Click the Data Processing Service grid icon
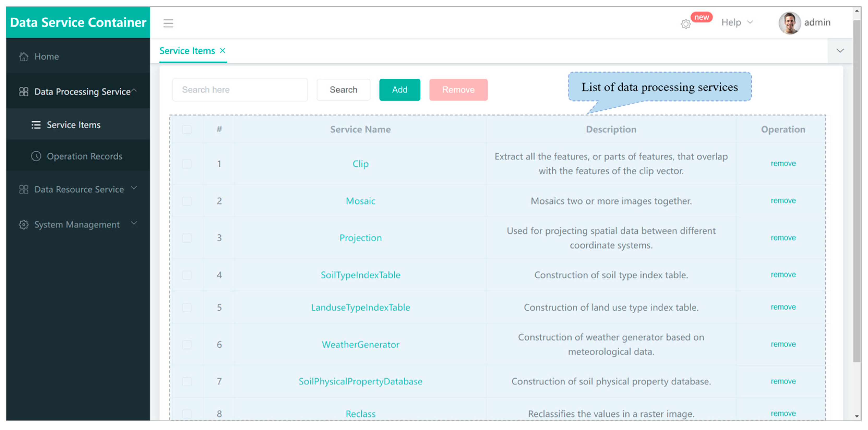 coord(23,92)
